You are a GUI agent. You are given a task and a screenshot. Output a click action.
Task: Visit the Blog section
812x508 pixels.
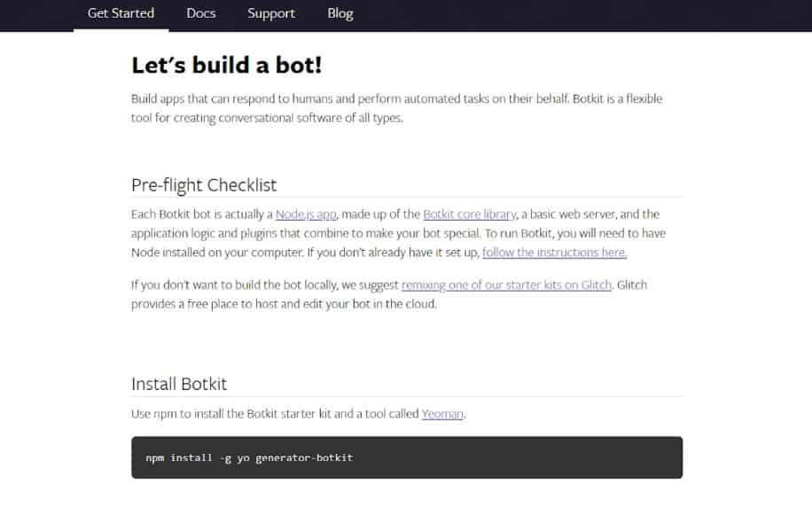pos(340,13)
